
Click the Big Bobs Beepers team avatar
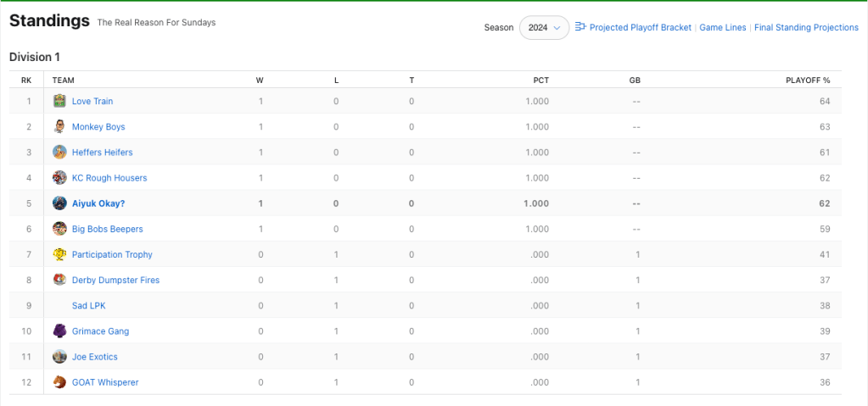(59, 229)
